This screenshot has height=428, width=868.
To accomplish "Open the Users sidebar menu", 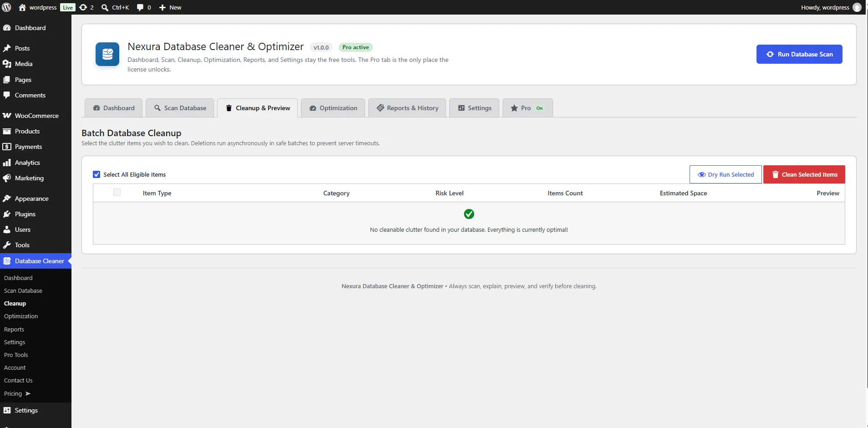I will tap(36, 229).
